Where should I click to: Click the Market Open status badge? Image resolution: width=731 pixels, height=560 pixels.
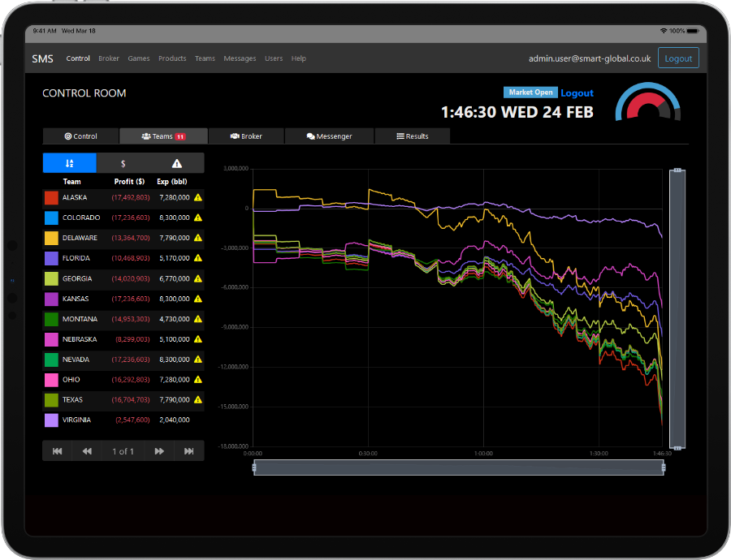530,93
